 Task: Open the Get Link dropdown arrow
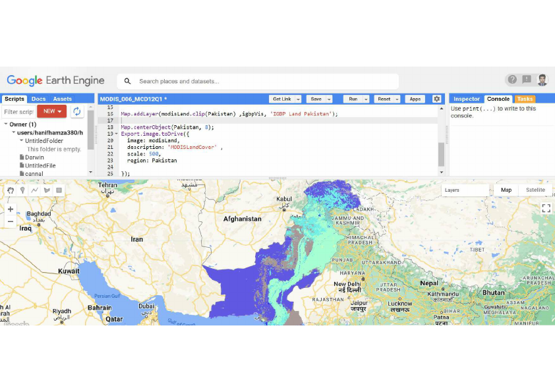(298, 99)
